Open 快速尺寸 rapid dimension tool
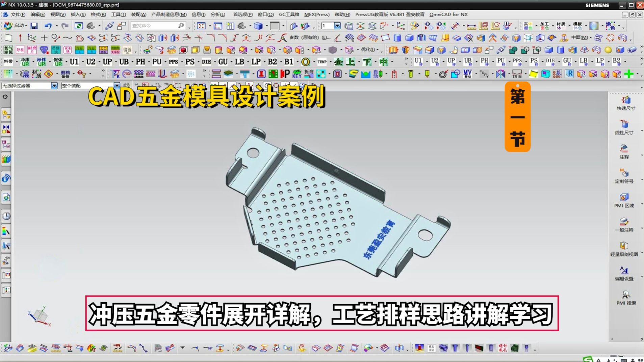644x362 pixels. (625, 103)
